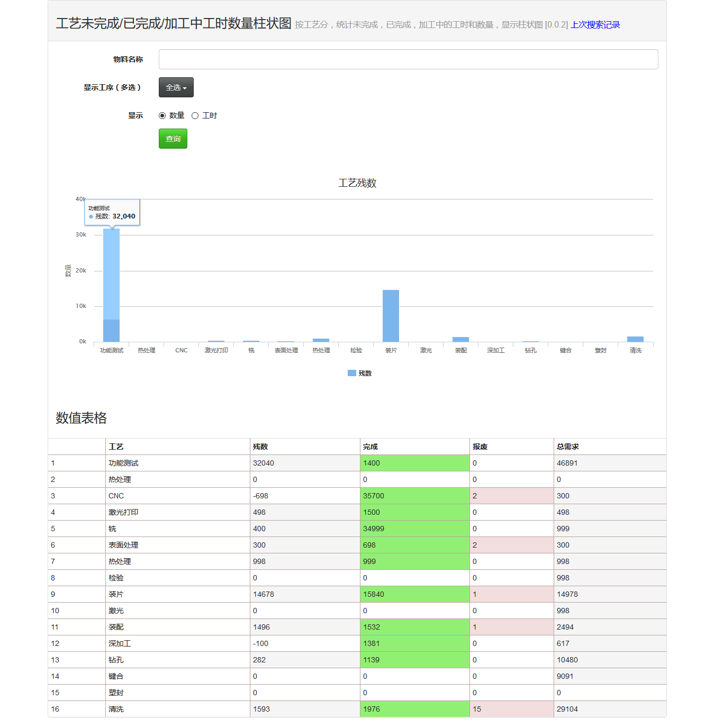Viewport: 714px width, 728px height.
Task: Click the 深加工 table row name
Action: tap(120, 643)
